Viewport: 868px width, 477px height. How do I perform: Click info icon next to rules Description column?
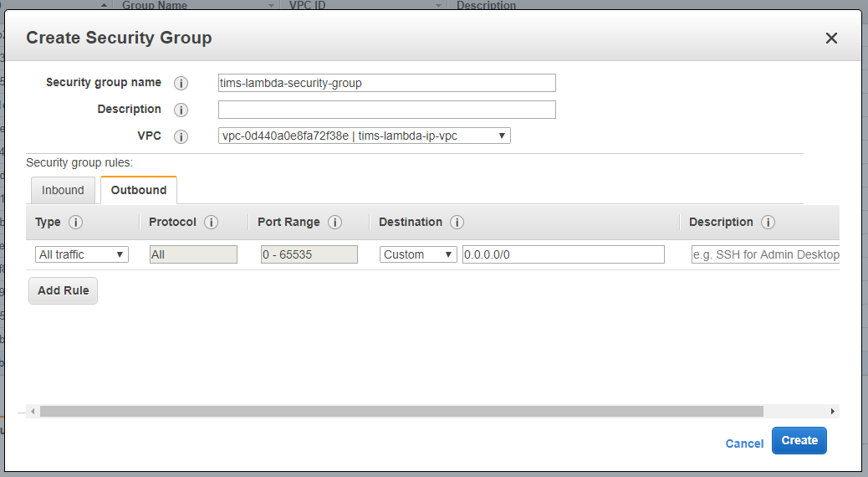coord(768,222)
